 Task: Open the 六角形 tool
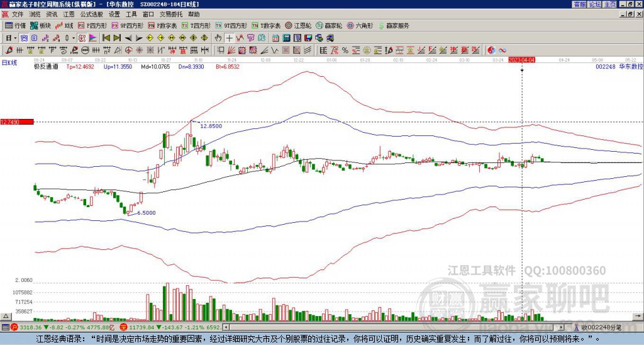360,25
